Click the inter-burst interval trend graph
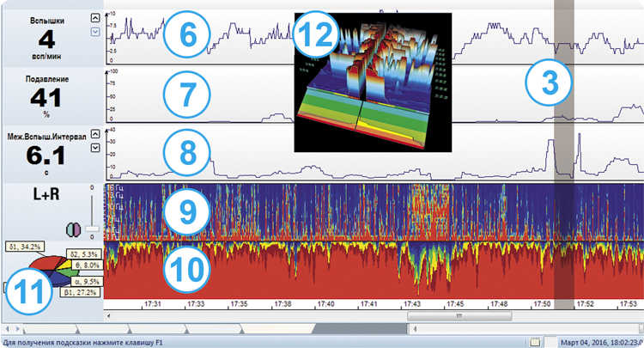The height and width of the screenshot is (348, 644). [374, 154]
